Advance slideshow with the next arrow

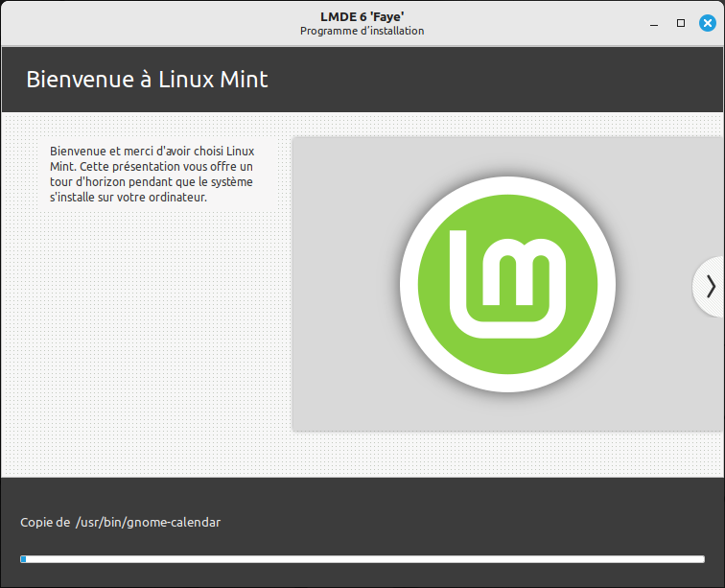pos(710,287)
